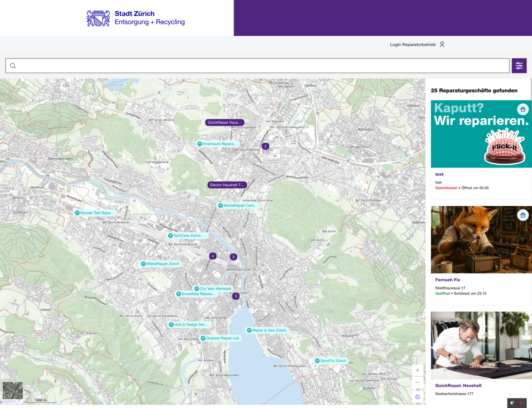Open MöbelRepair Zürich map pin
The width and height of the screenshot is (532, 408).
(160, 264)
